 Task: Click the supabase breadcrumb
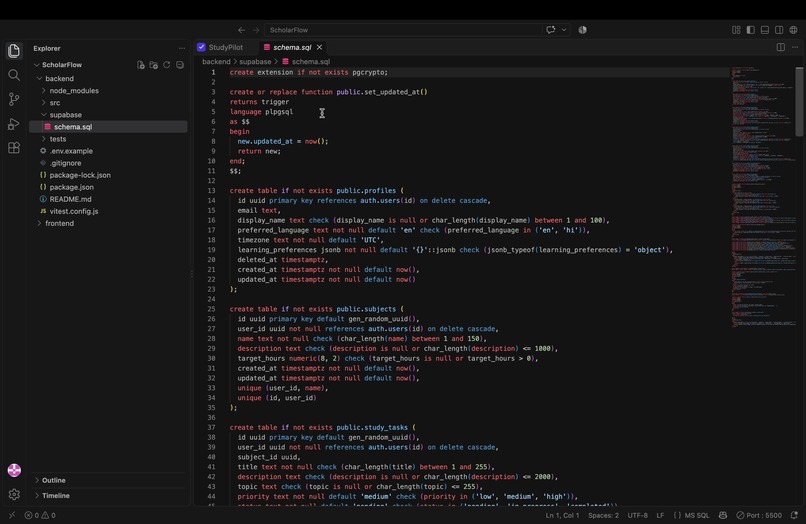pos(255,62)
